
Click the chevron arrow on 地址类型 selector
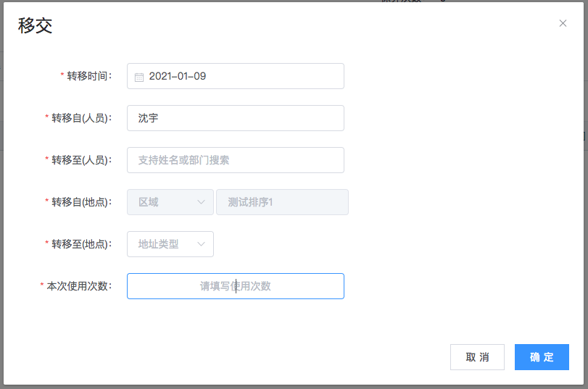pos(202,244)
